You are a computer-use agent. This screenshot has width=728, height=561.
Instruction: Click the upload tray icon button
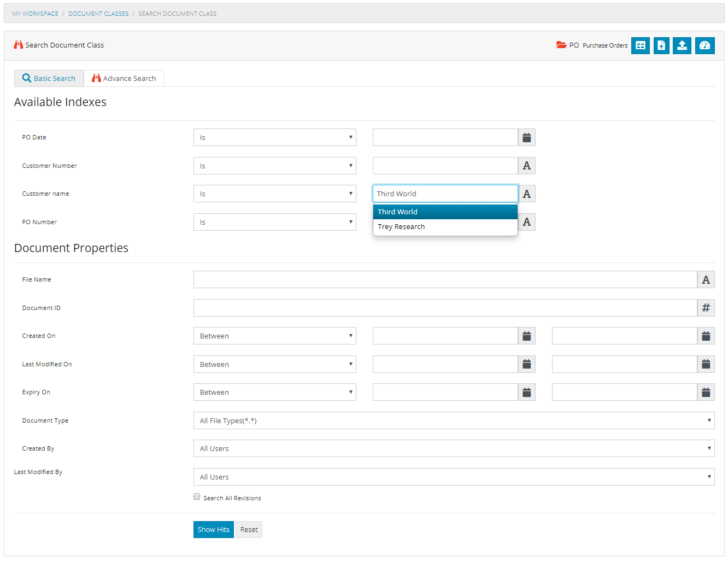682,45
